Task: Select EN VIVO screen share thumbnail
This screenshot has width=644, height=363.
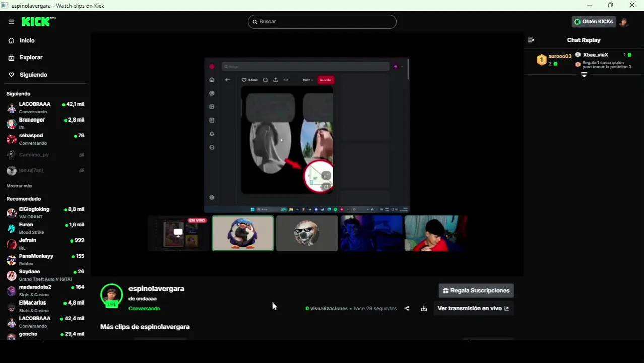Action: (x=178, y=233)
